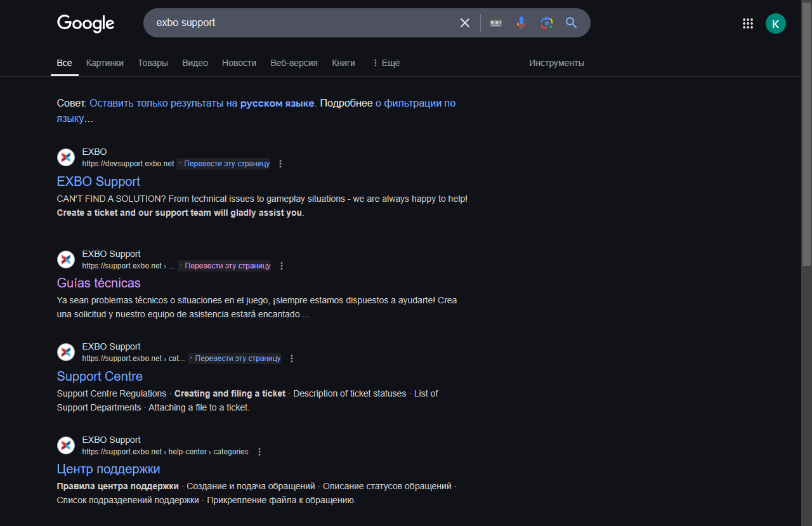
Task: Translate the Support Centre page
Action: click(237, 358)
